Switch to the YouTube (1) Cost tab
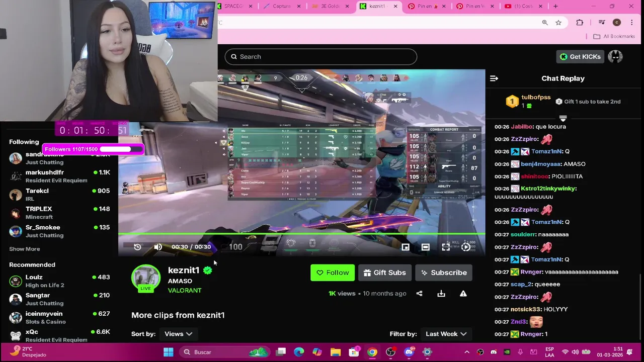Viewport: 644px width, 362px height. click(522, 6)
